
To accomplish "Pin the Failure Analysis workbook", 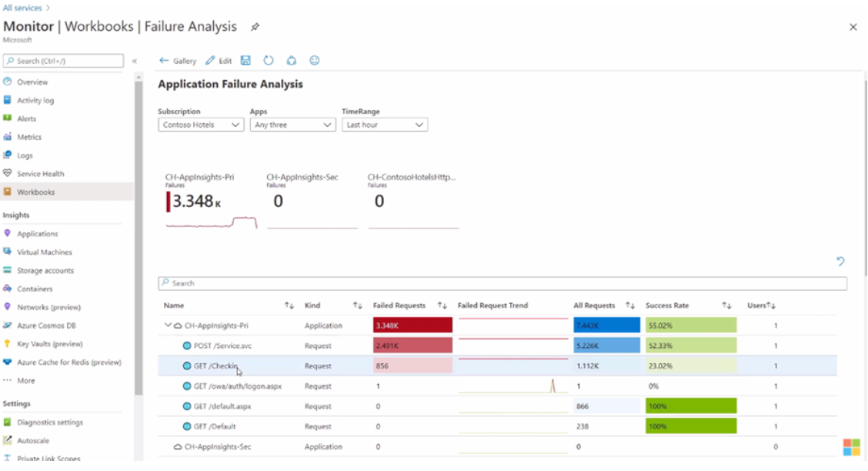I will pos(255,27).
